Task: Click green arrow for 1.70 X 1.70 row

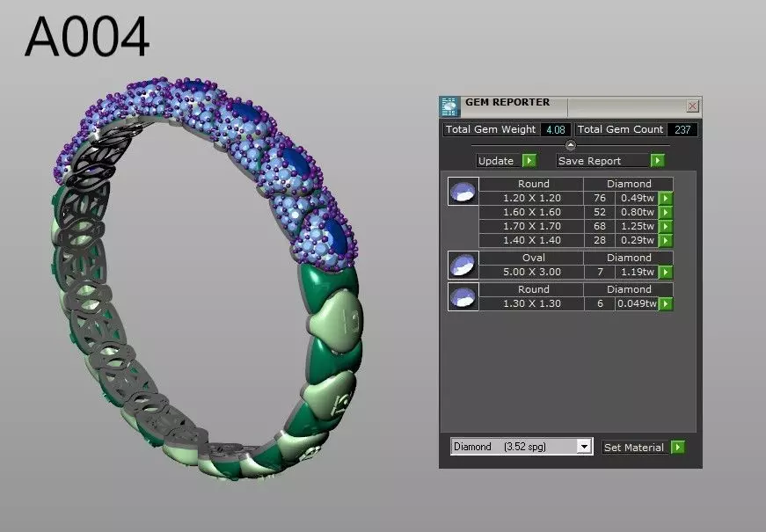Action: 666,226
